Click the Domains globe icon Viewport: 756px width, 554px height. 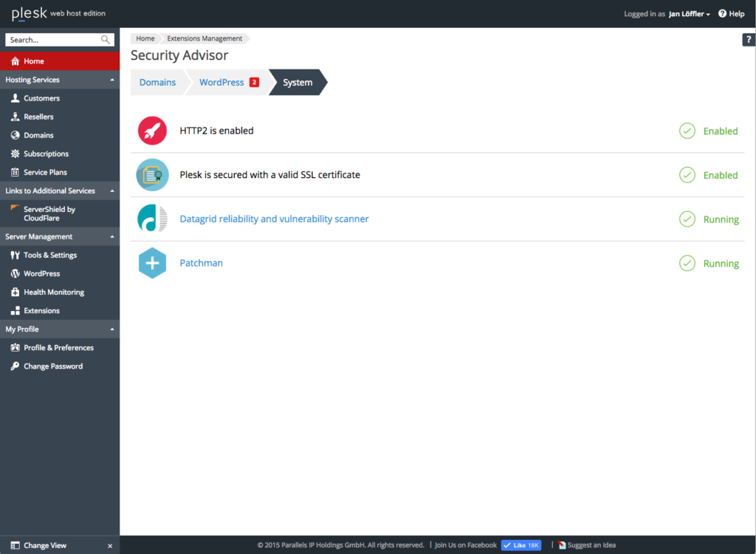(15, 135)
